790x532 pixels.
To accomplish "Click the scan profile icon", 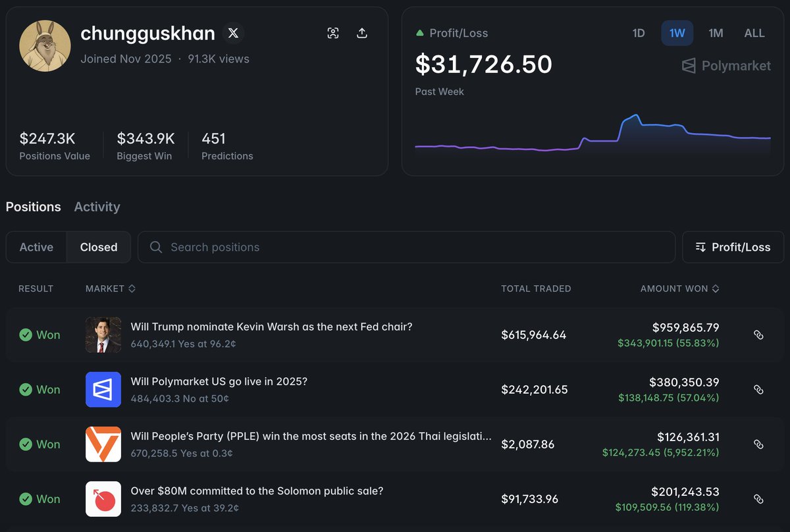I will pyautogui.click(x=333, y=34).
